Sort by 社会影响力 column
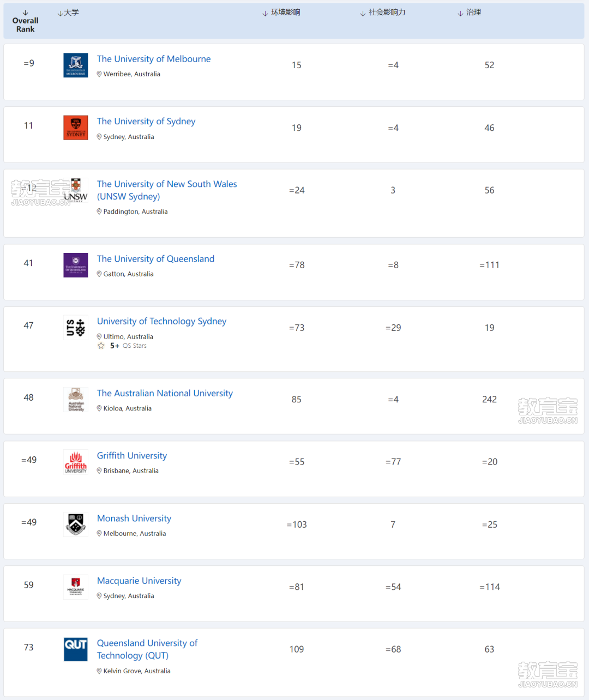The height and width of the screenshot is (700, 589). click(383, 13)
